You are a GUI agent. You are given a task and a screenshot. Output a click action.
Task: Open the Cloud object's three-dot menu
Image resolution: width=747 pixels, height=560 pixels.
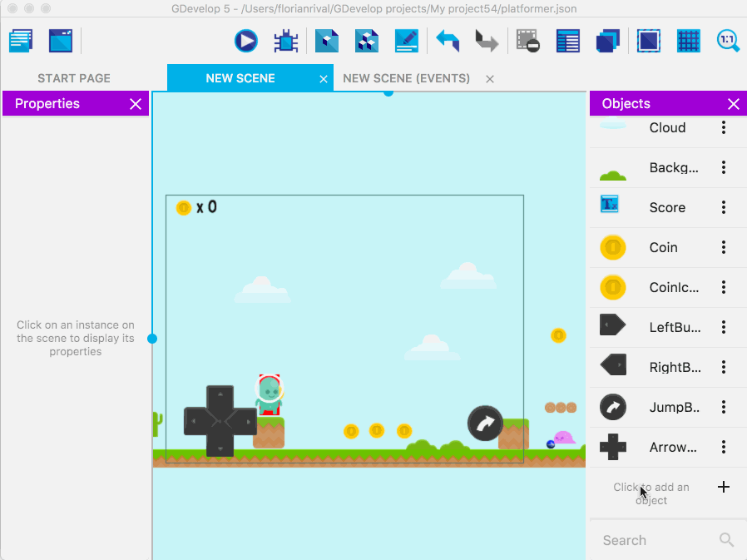[724, 127]
